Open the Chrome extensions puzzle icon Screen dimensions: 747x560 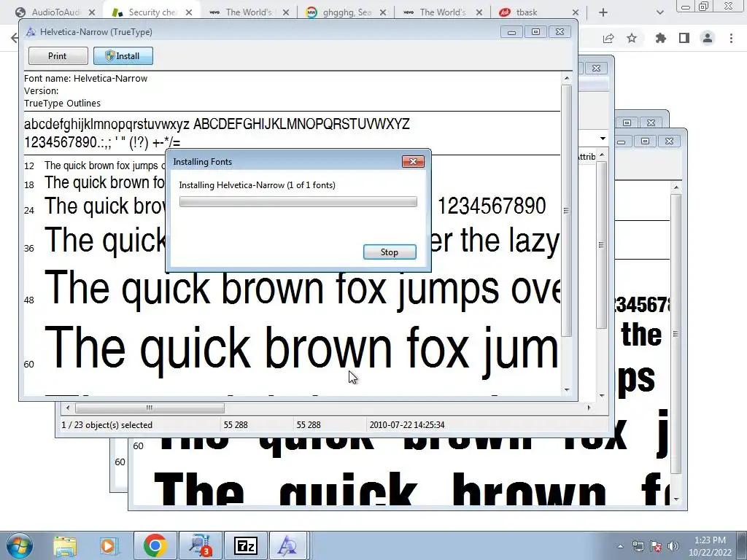(x=660, y=38)
